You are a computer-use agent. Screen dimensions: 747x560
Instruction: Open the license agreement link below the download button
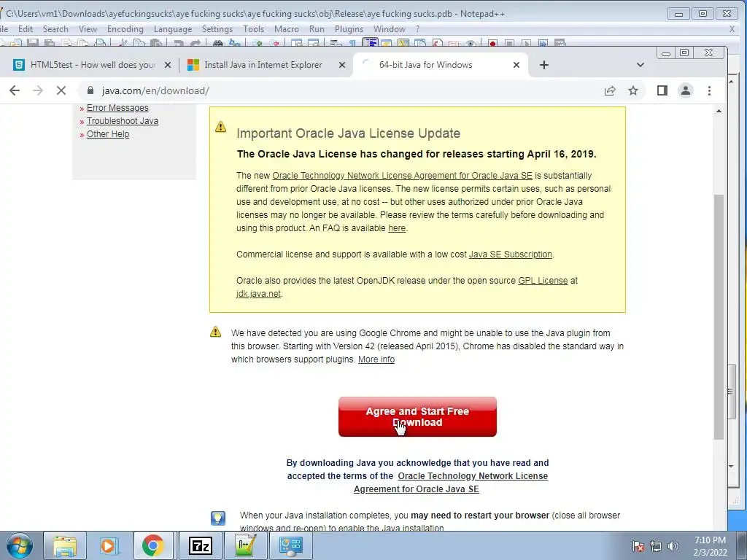click(x=451, y=483)
